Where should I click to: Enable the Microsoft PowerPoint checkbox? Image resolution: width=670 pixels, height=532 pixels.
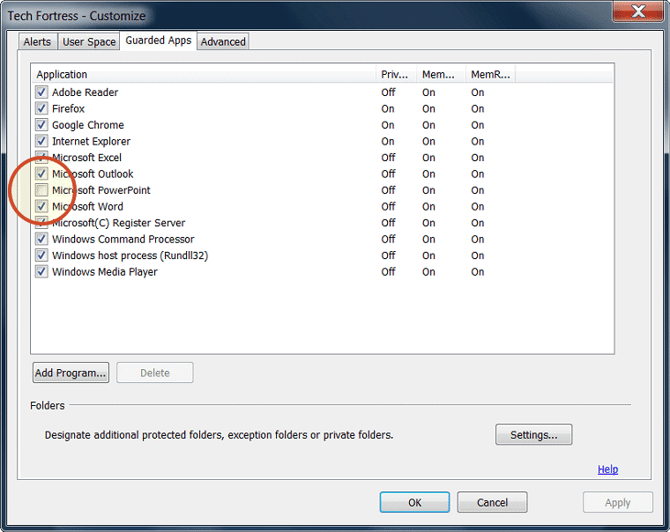41,190
